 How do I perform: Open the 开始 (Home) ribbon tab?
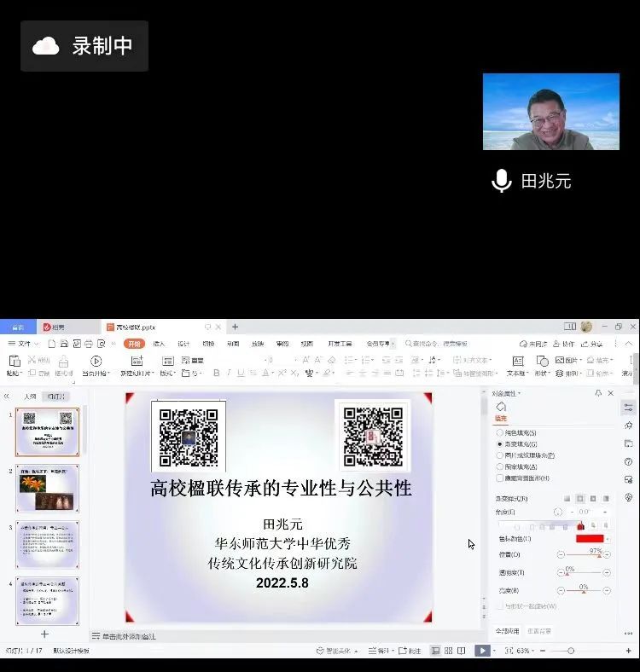[x=134, y=344]
